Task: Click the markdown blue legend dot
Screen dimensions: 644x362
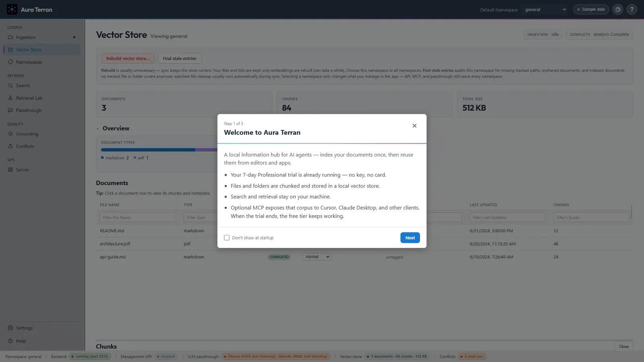Action: point(102,158)
